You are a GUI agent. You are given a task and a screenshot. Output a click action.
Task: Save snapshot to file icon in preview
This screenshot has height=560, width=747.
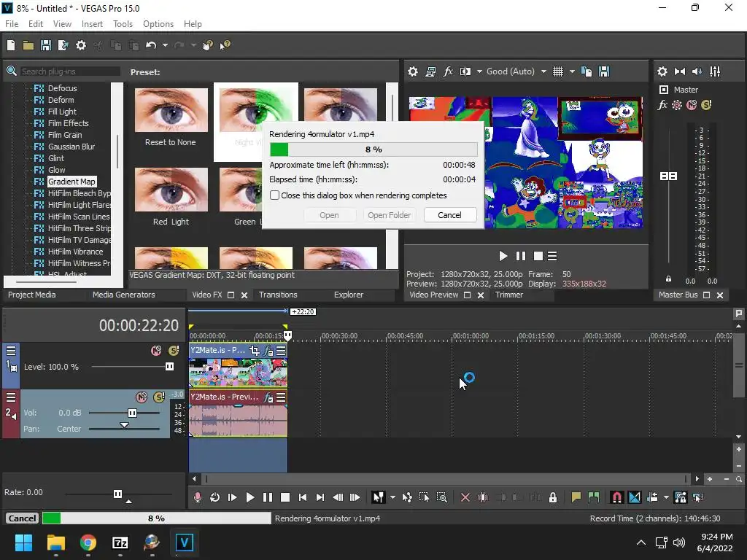coord(604,71)
